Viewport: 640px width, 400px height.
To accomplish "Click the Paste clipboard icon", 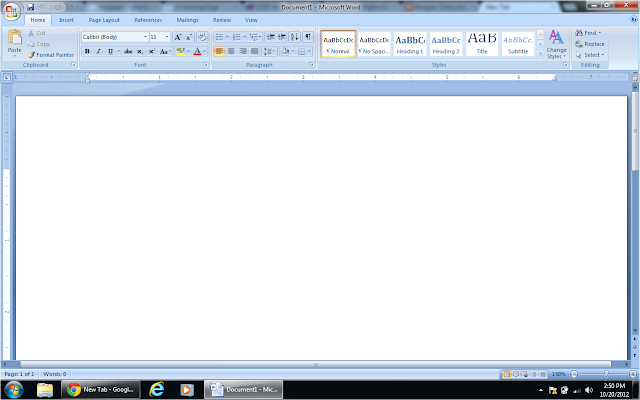I will pos(15,37).
